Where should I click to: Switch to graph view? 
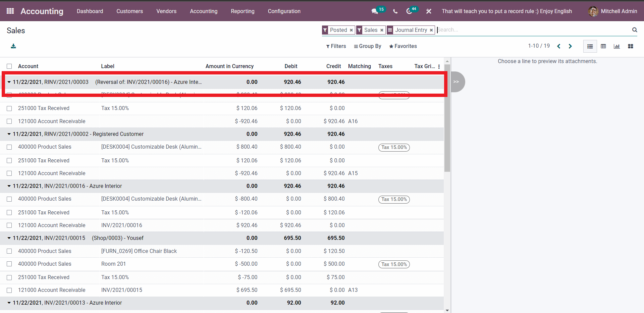617,46
